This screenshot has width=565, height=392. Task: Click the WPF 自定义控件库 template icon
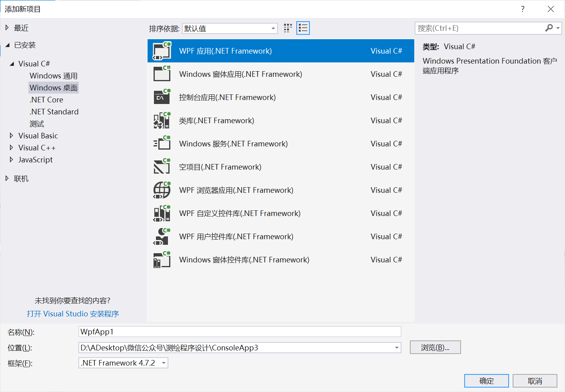tap(162, 213)
